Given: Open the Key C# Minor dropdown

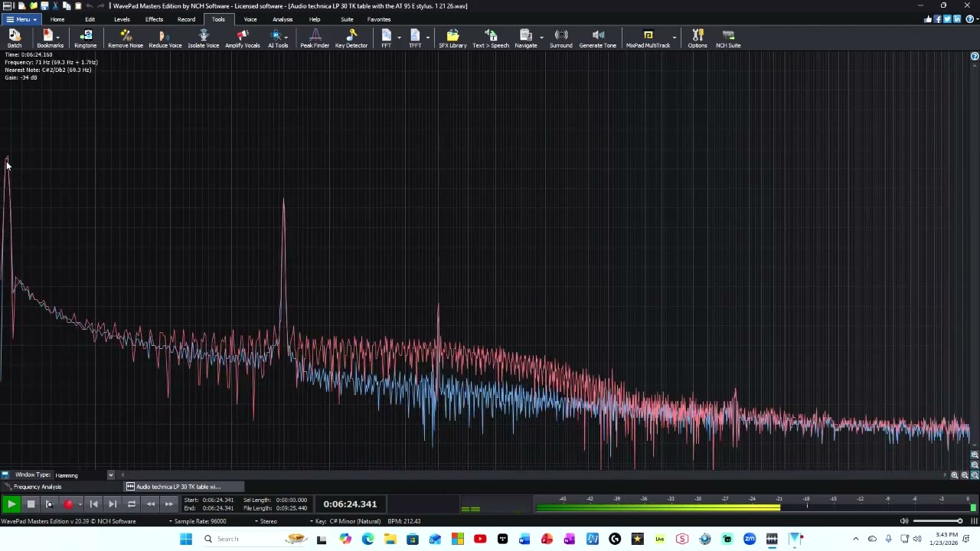Looking at the screenshot, I should pos(345,521).
